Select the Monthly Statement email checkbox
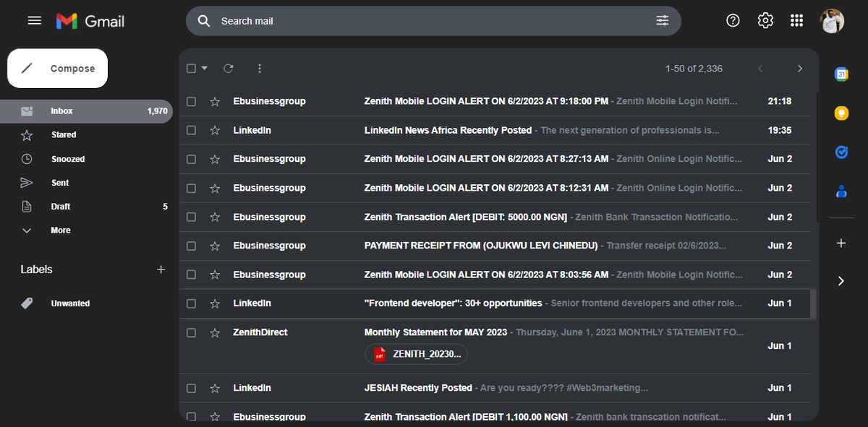The image size is (868, 427). (x=191, y=333)
